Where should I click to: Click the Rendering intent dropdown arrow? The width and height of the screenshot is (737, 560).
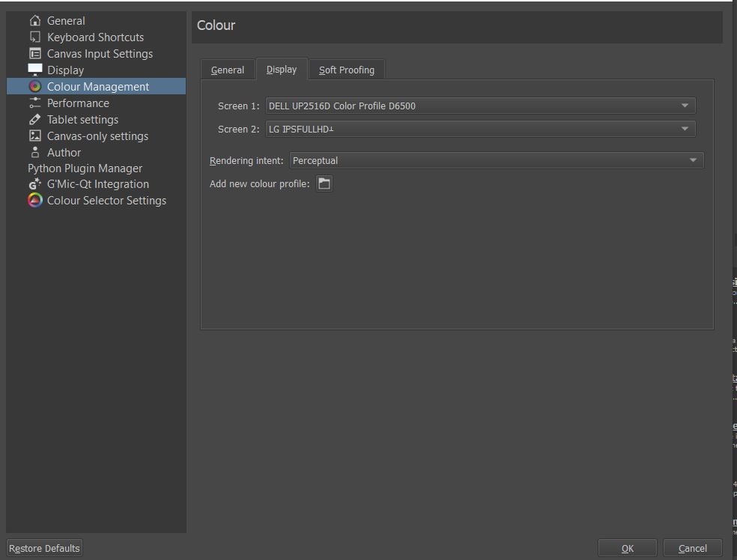[693, 160]
